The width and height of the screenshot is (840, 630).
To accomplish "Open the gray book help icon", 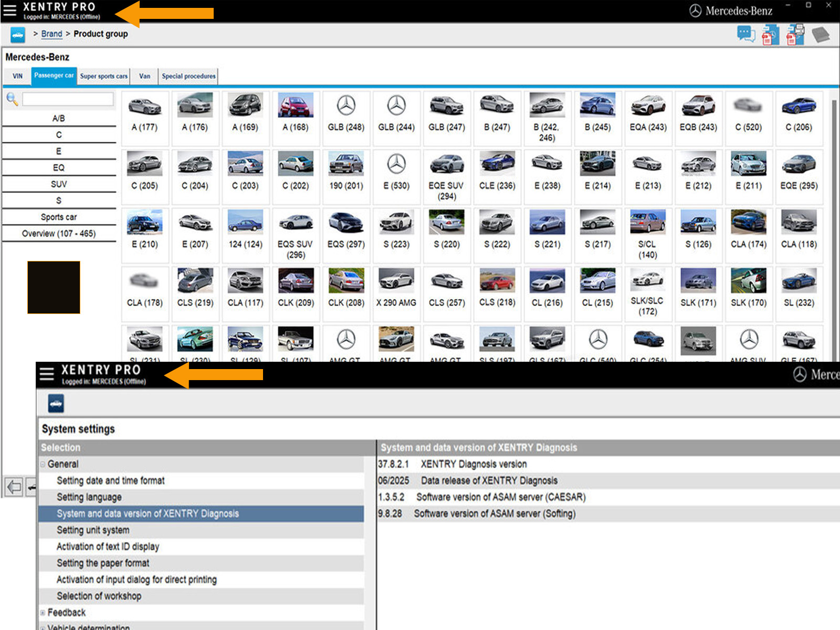I will [x=820, y=35].
